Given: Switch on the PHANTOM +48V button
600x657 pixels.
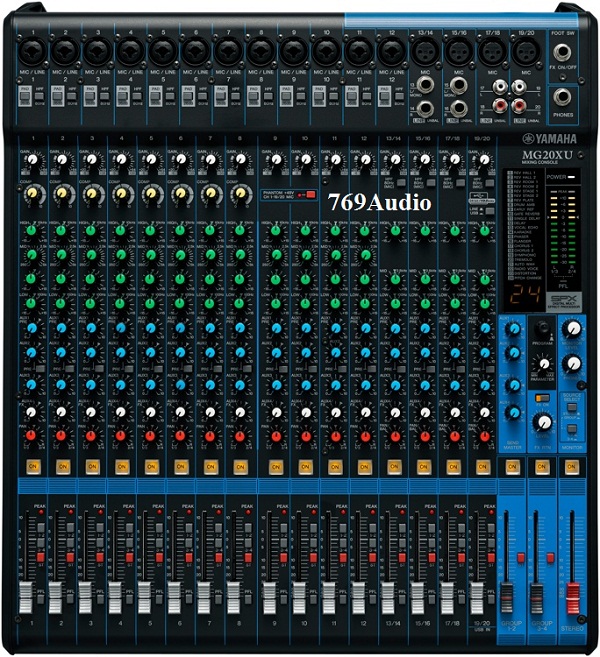Looking at the screenshot, I should [310, 194].
